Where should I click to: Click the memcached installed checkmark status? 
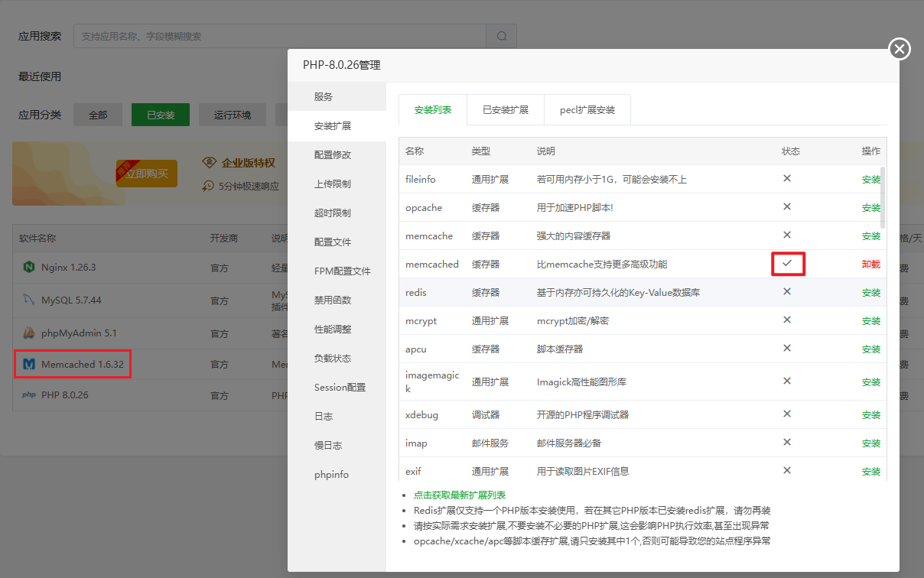[x=787, y=264]
